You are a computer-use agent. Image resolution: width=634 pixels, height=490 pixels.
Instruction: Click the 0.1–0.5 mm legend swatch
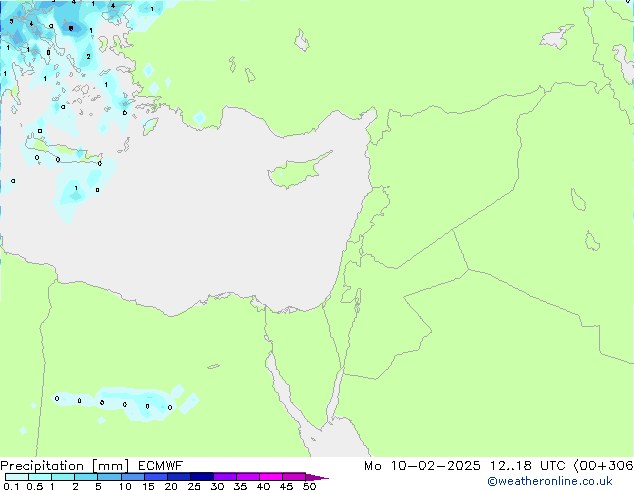pyautogui.click(x=17, y=477)
